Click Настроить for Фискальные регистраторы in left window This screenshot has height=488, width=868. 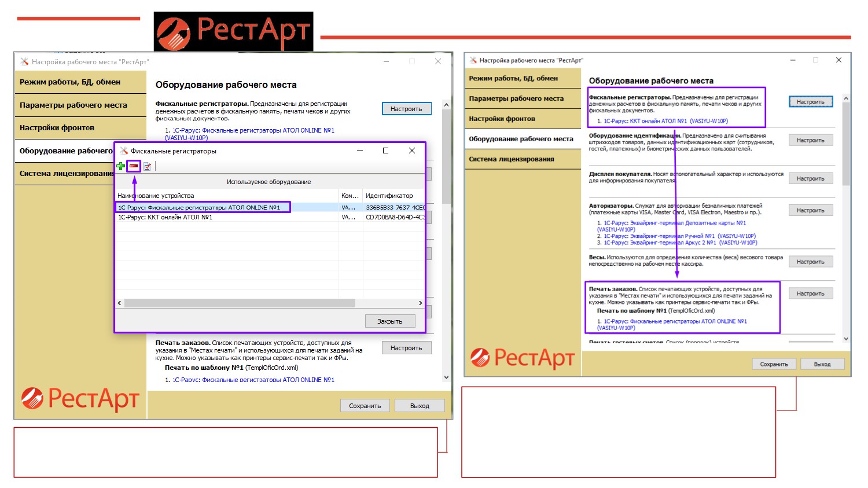tap(406, 109)
